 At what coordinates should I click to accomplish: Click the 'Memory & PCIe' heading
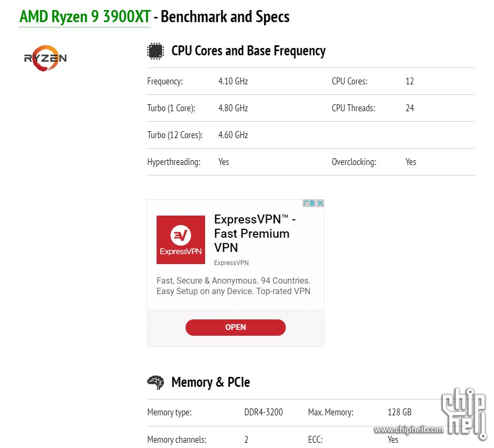point(210,382)
